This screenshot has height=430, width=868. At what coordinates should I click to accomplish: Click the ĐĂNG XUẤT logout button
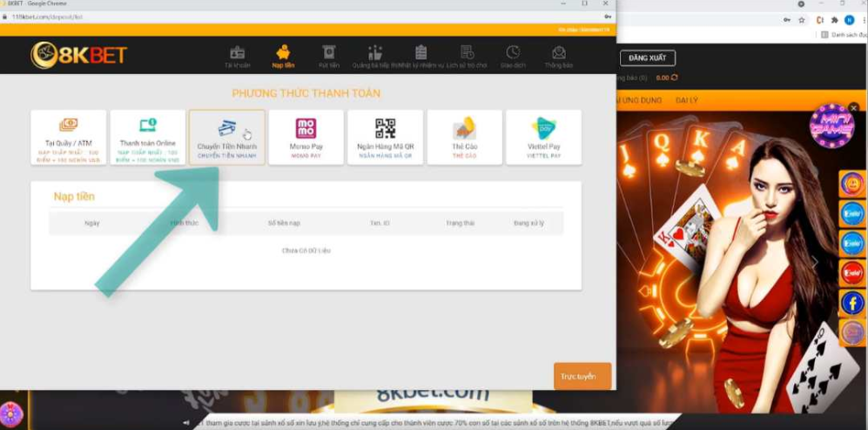pyautogui.click(x=647, y=58)
